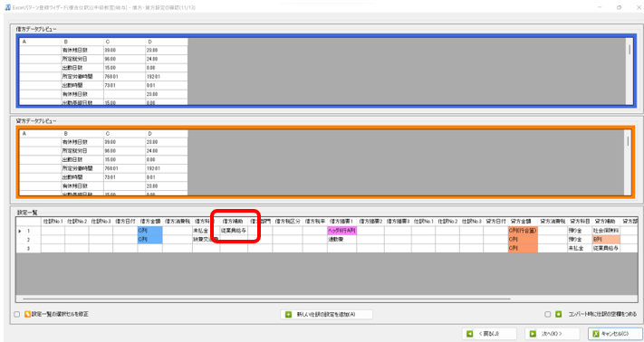Click the vertical scrollbar of 借方データプレビュー
This screenshot has width=644, height=342.
click(629, 71)
